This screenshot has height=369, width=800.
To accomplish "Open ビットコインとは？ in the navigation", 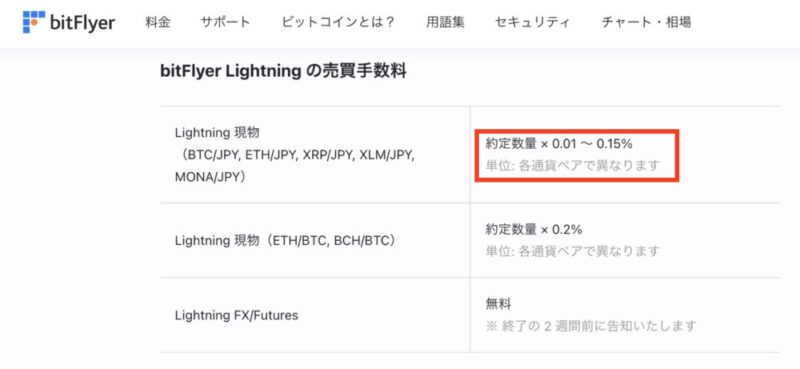I will tap(338, 22).
